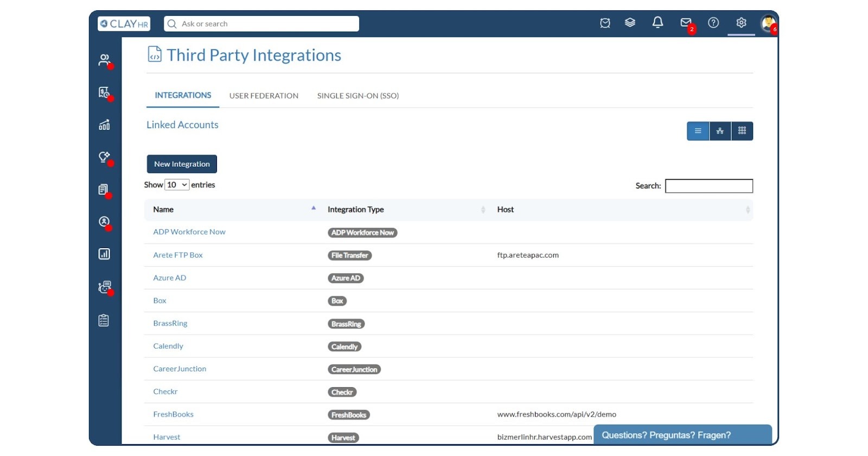This screenshot has height=456, width=868.
Task: Open the settings gear icon
Action: [741, 23]
